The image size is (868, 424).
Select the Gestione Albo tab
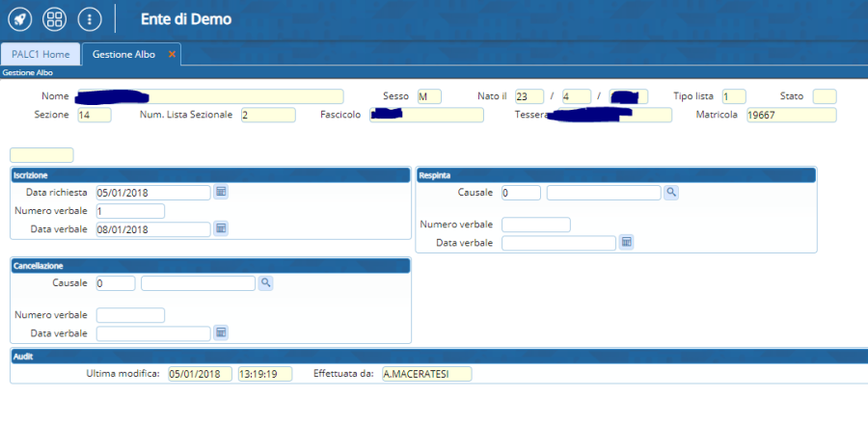(x=125, y=54)
